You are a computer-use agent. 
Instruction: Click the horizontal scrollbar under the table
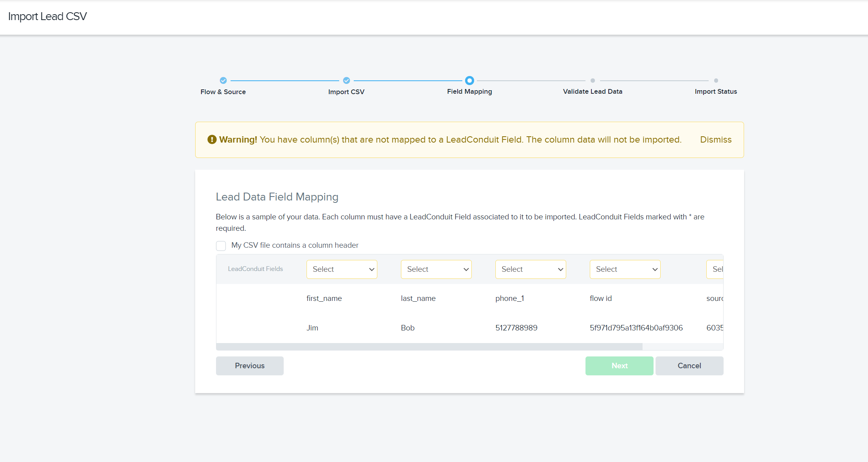[429, 347]
